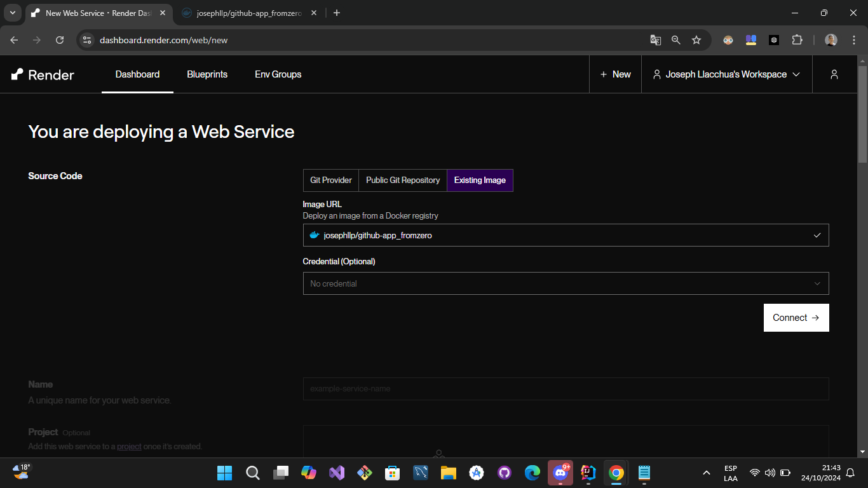Open the Git diamond app on taskbar
Viewport: 868px width, 488px height.
[x=364, y=473]
